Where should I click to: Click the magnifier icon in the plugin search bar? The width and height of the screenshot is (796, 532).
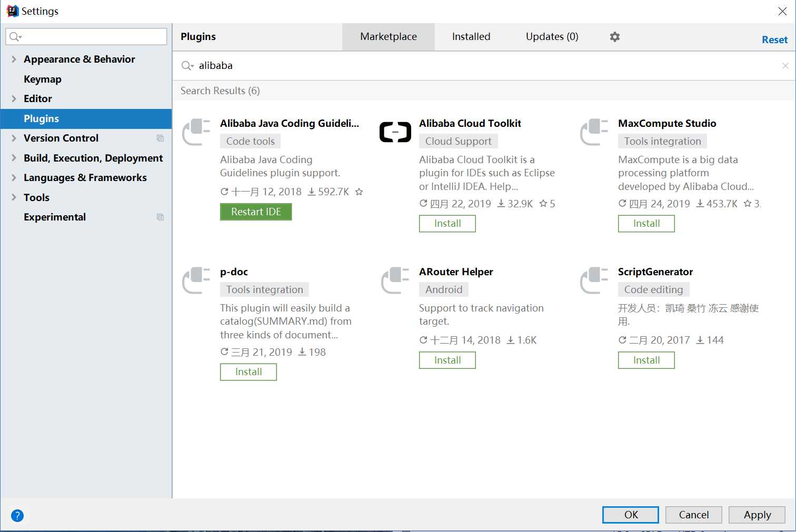click(x=187, y=66)
